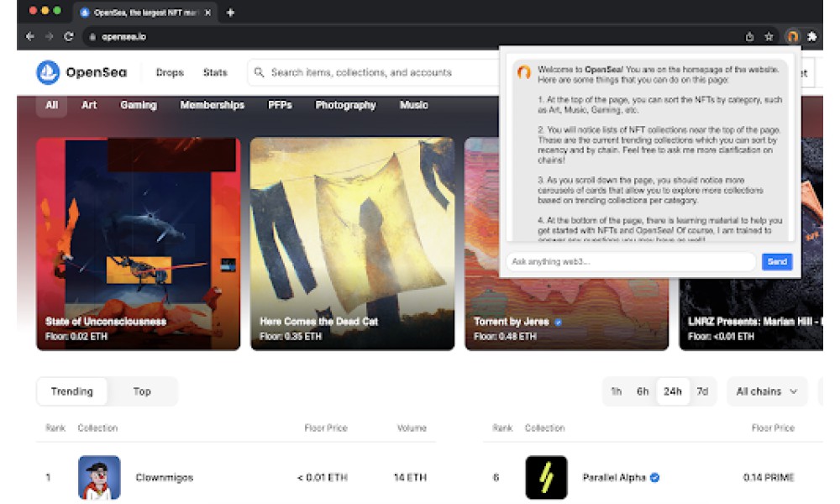Expand the All chains dropdown
Image resolution: width=840 pixels, height=504 pixels.
767,391
